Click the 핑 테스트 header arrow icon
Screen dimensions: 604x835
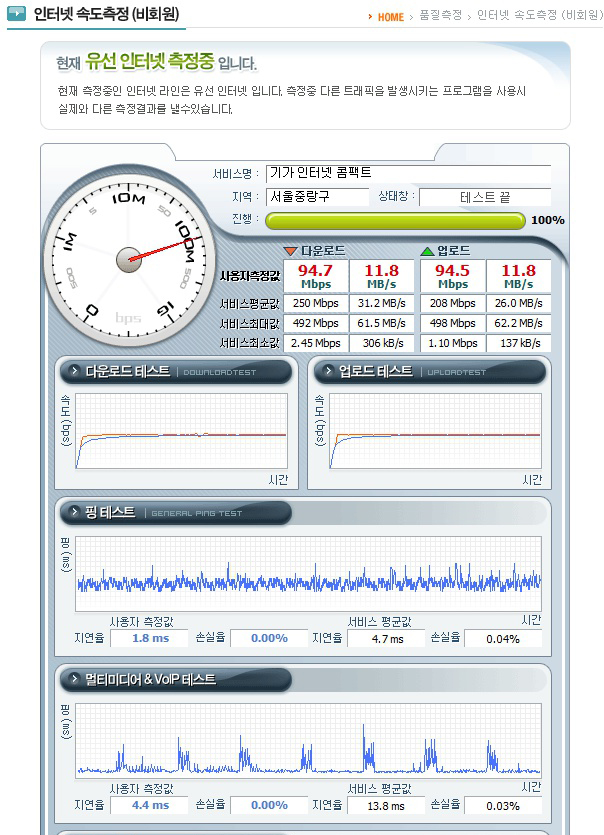[x=73, y=513]
